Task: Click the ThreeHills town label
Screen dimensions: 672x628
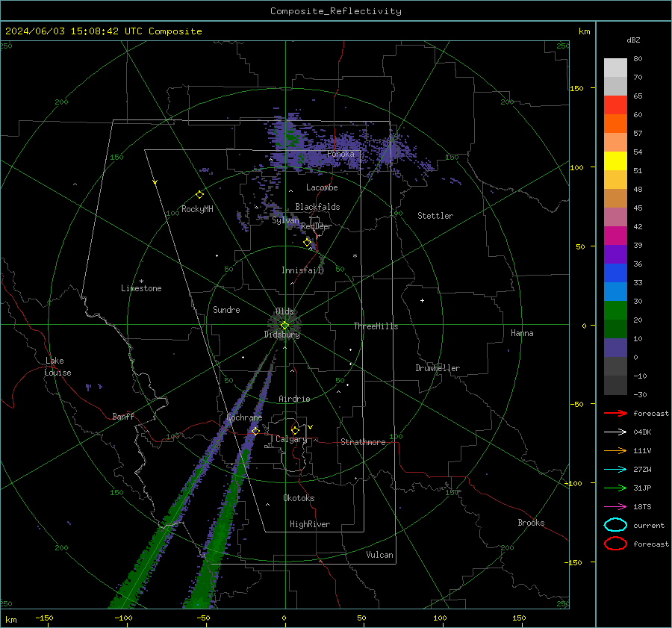Action: 376,326
